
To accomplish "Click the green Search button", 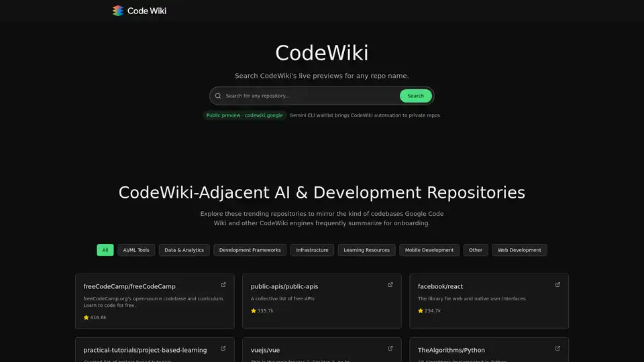I will 416,96.
